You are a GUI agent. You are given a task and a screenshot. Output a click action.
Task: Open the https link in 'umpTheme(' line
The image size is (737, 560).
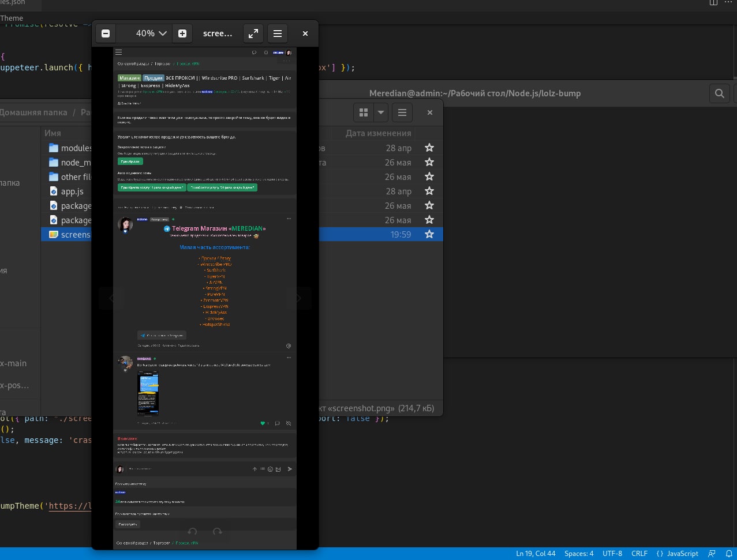pyautogui.click(x=70, y=506)
